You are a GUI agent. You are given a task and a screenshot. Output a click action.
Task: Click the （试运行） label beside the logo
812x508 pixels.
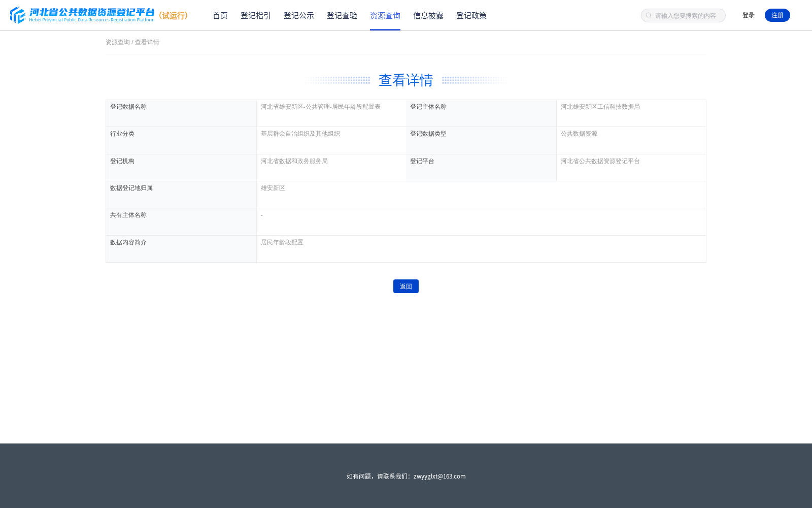174,16
